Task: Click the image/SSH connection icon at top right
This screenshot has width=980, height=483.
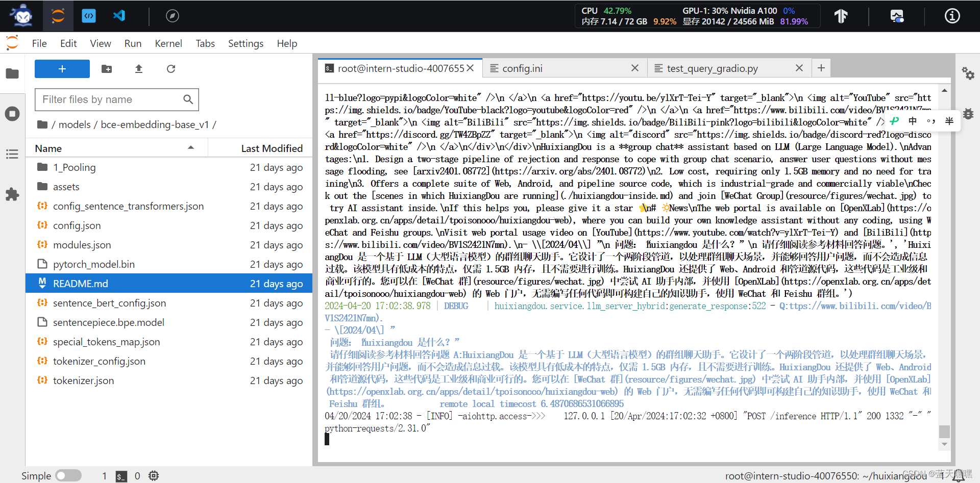Action: [x=897, y=16]
